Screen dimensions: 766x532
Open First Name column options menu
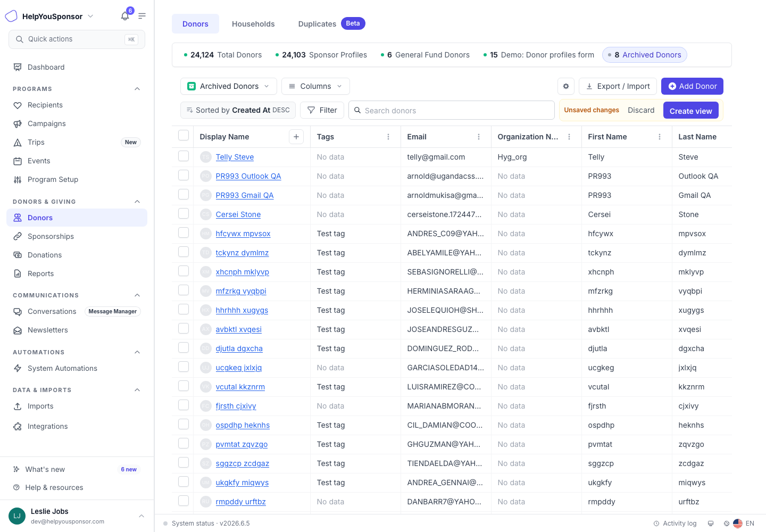660,137
